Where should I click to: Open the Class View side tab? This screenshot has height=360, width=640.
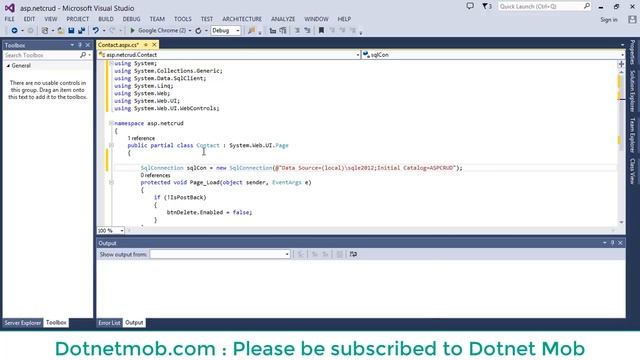(x=632, y=171)
